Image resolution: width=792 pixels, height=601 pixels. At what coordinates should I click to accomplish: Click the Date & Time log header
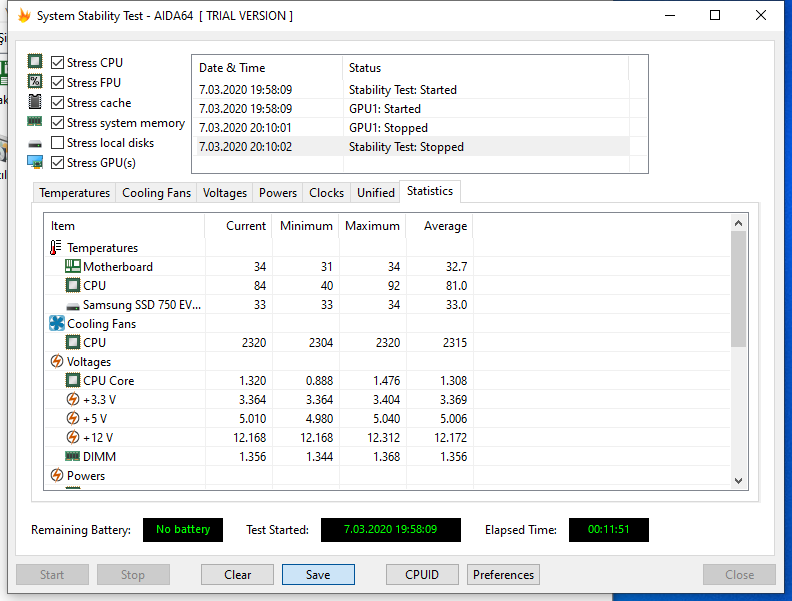click(x=268, y=68)
